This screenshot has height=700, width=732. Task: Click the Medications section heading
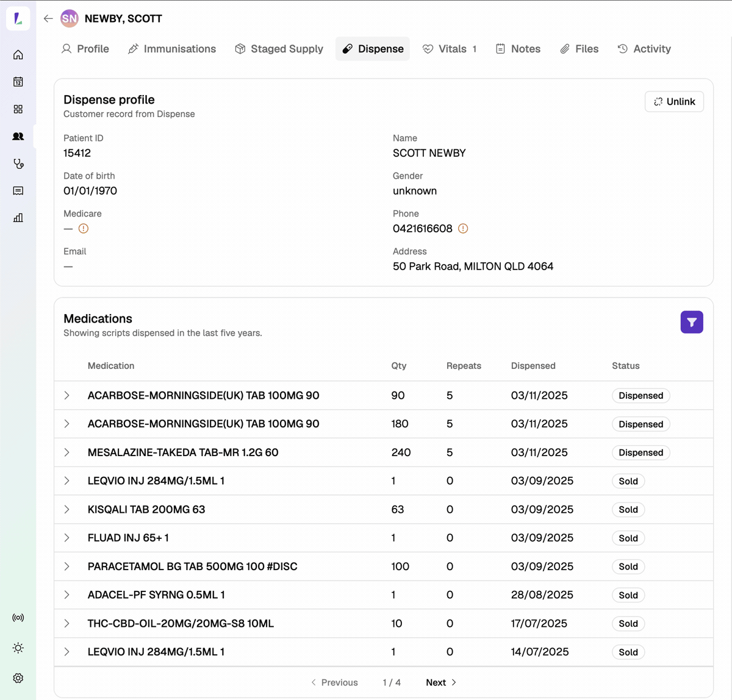[x=98, y=319]
